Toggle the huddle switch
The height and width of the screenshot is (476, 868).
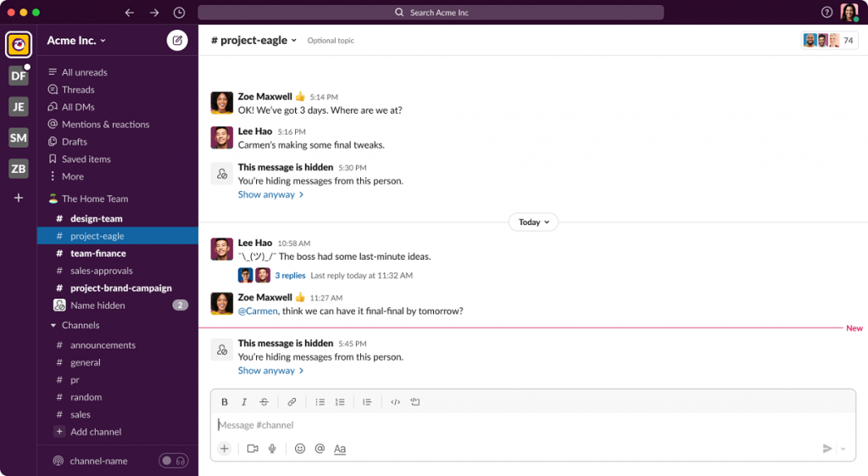click(x=174, y=461)
